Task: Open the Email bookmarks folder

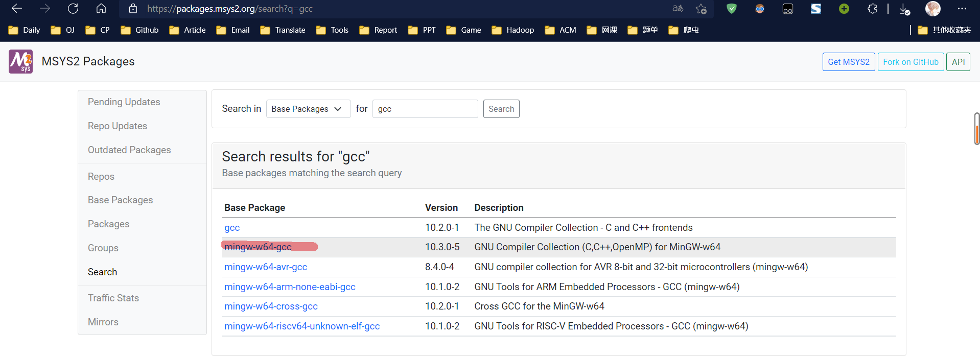Action: tap(233, 30)
